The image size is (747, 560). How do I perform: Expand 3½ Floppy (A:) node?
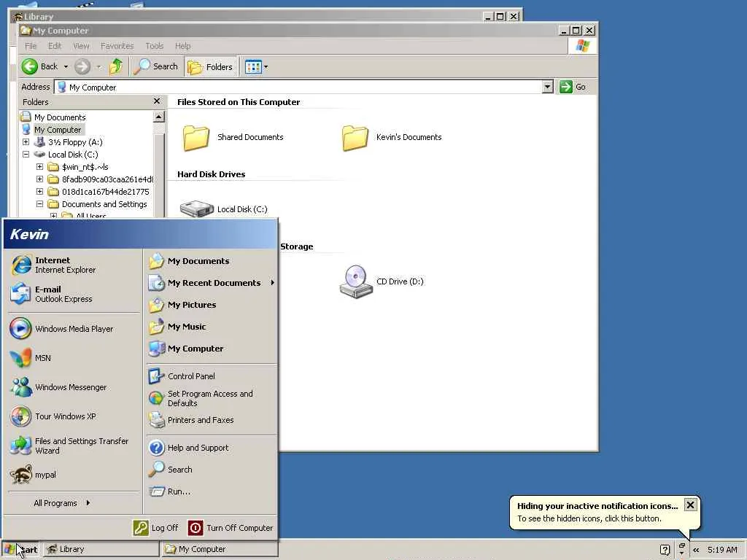pyautogui.click(x=26, y=142)
